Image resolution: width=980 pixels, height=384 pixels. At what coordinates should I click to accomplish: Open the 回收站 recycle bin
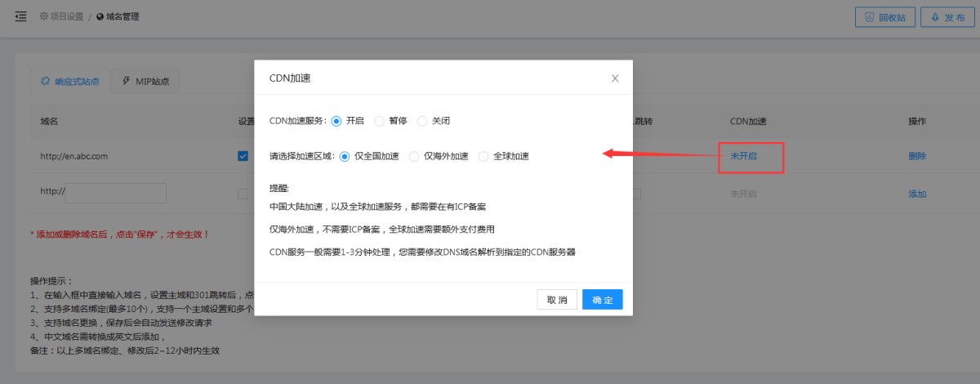tap(885, 17)
